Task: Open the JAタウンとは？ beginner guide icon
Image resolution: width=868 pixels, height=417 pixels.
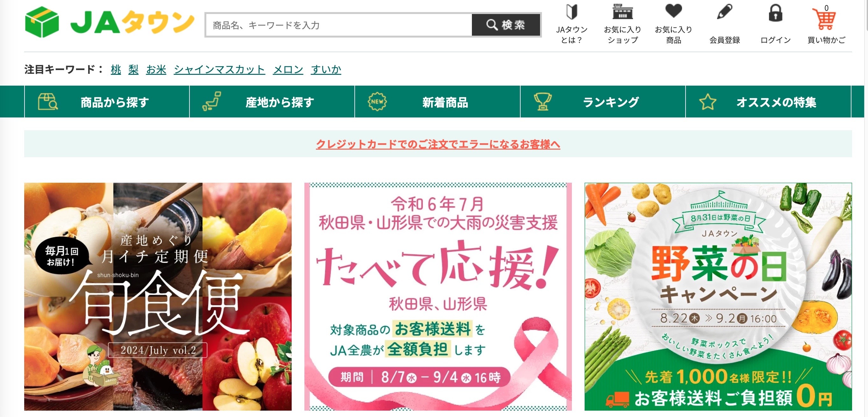Action: point(572,12)
